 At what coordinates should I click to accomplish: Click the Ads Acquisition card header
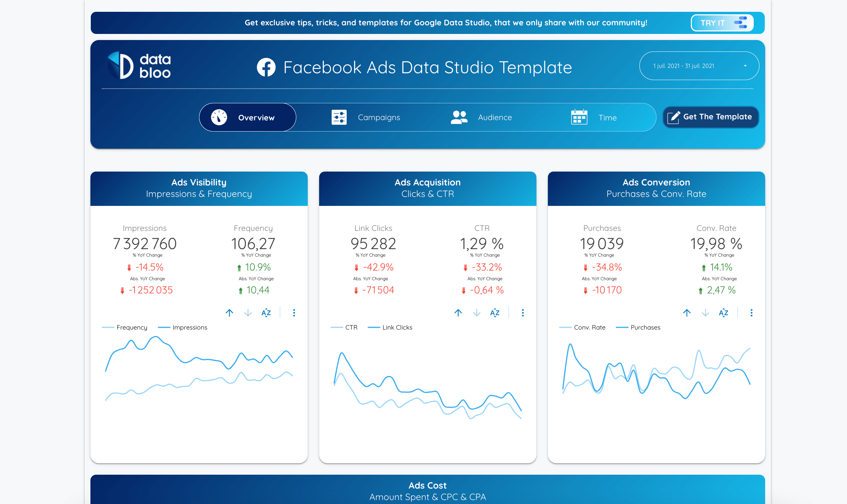click(x=428, y=188)
